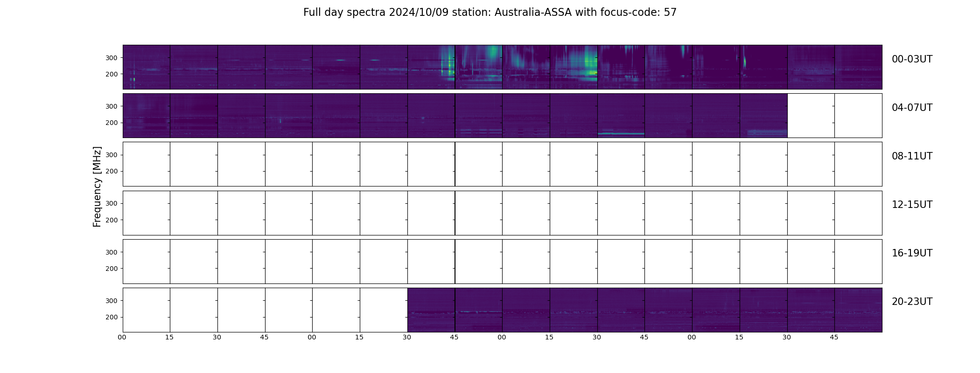Click the "20-23UT" row label
The image size is (980, 373).
[912, 302]
